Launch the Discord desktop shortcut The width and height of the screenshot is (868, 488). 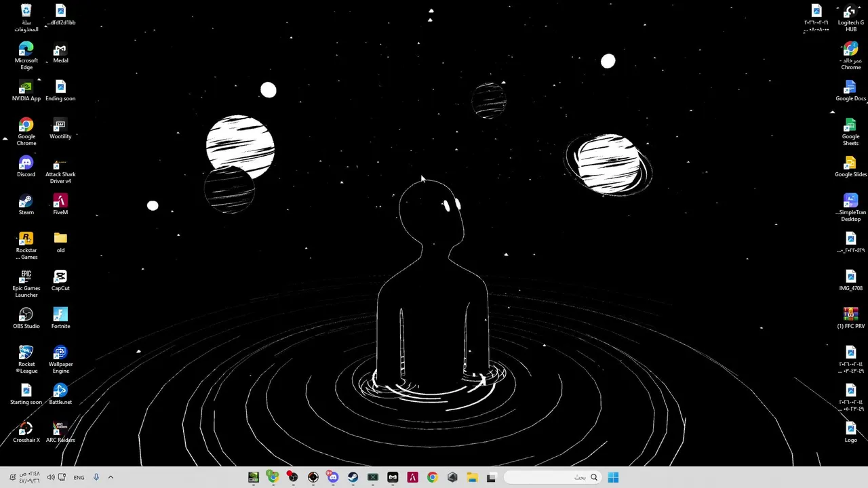point(26,167)
